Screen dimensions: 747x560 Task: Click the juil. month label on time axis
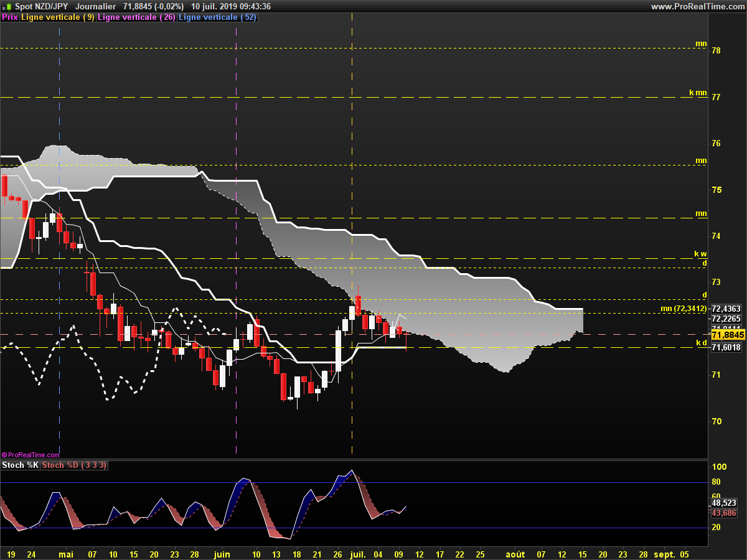[357, 554]
